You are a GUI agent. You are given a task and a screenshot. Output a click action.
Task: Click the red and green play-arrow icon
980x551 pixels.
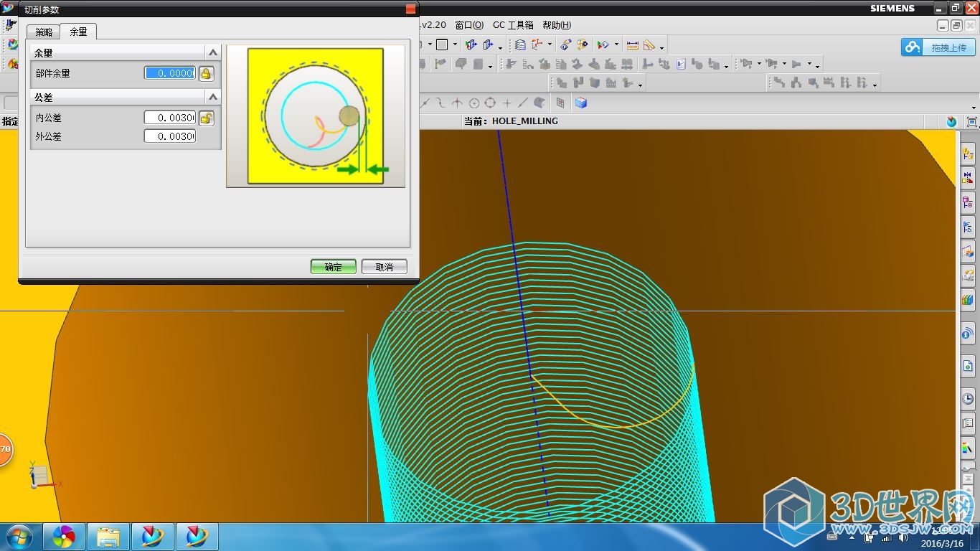603,44
